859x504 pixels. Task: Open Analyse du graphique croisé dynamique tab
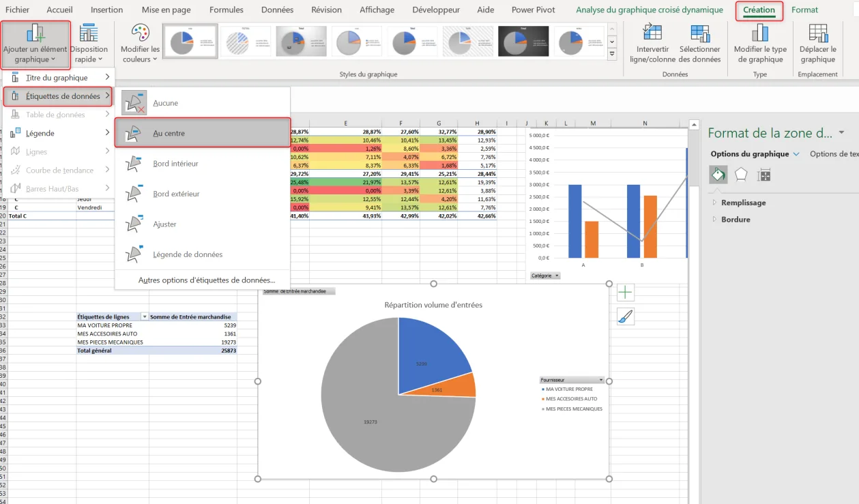pyautogui.click(x=650, y=10)
